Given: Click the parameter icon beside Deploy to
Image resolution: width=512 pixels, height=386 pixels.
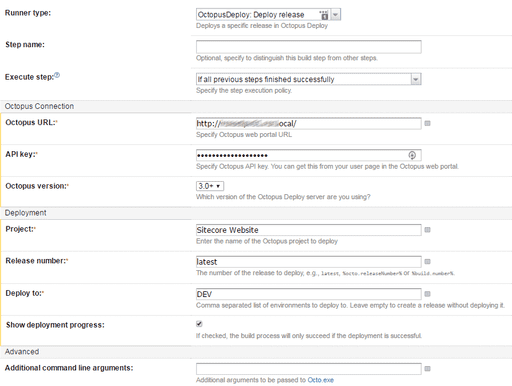Looking at the screenshot, I should click(x=427, y=294).
